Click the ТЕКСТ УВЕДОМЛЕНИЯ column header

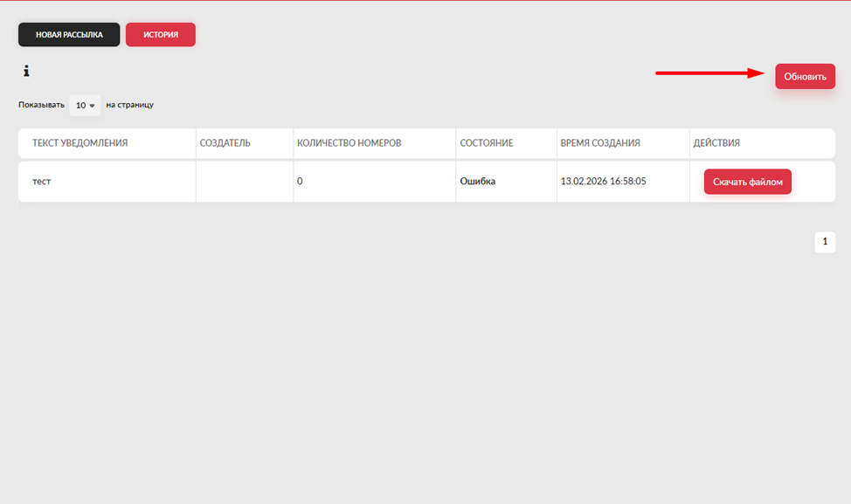80,143
